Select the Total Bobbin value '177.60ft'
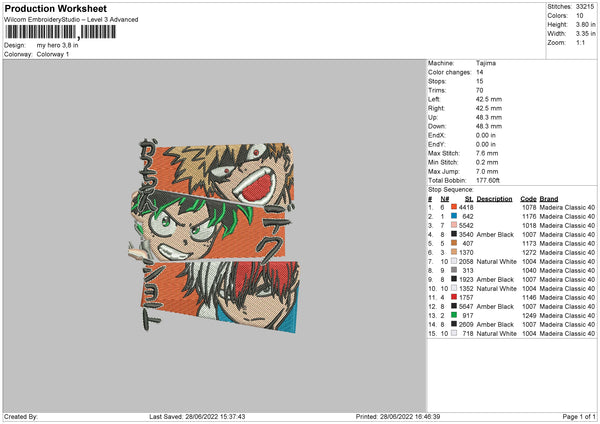Image resolution: width=600 pixels, height=424 pixels. (x=488, y=180)
